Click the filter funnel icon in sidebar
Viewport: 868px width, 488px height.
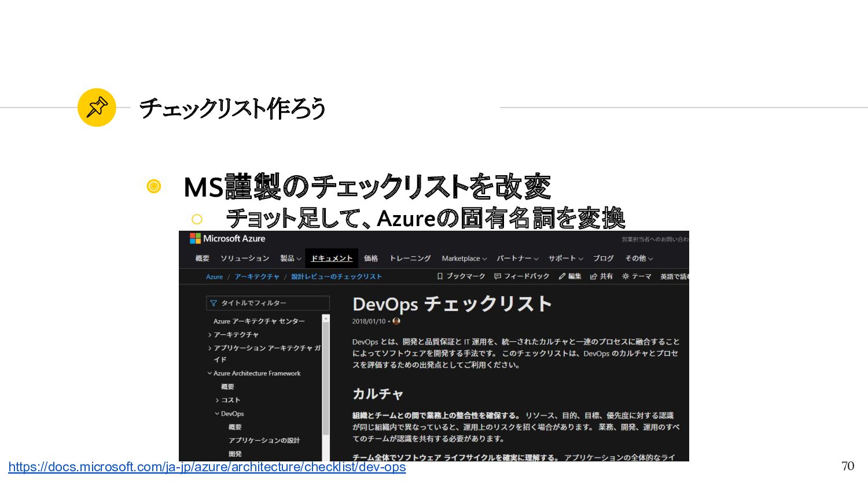coord(214,303)
